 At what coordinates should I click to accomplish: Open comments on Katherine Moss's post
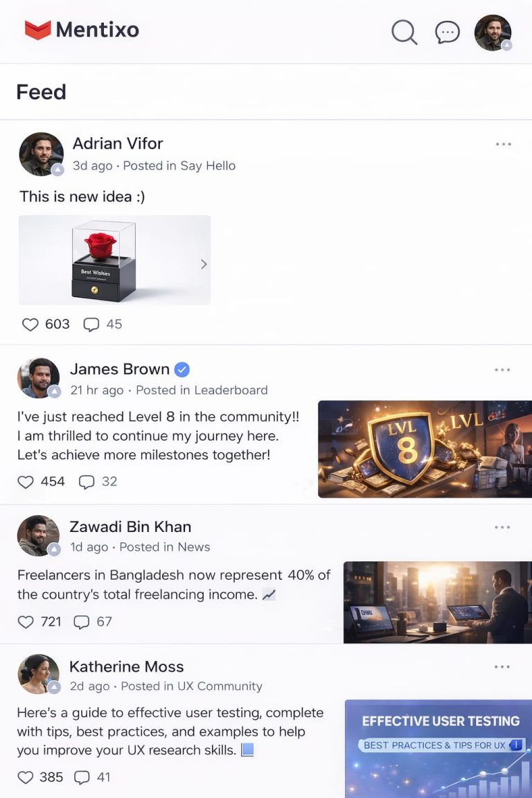82,777
